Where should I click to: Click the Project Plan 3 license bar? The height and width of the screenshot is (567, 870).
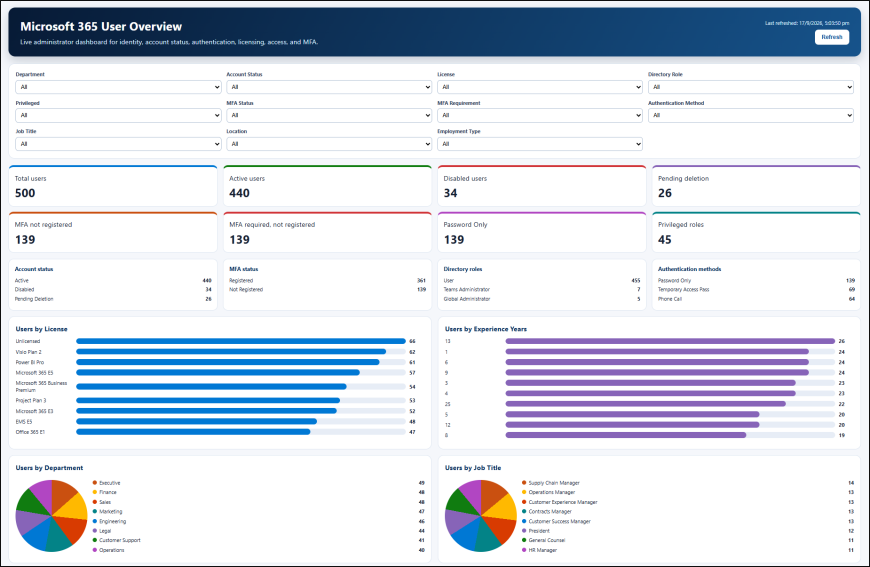[x=208, y=401]
